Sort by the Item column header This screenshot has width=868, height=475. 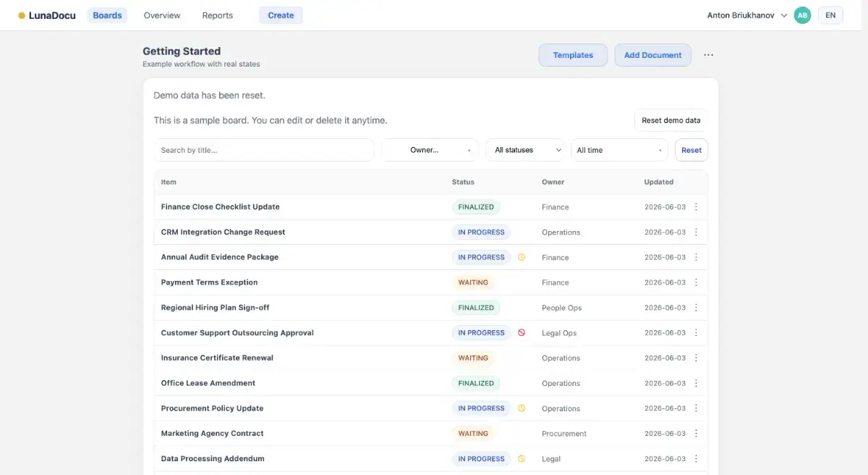pyautogui.click(x=169, y=182)
